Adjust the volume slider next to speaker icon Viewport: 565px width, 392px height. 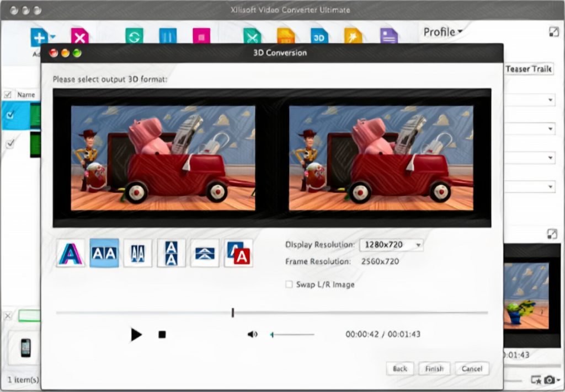[x=292, y=334]
